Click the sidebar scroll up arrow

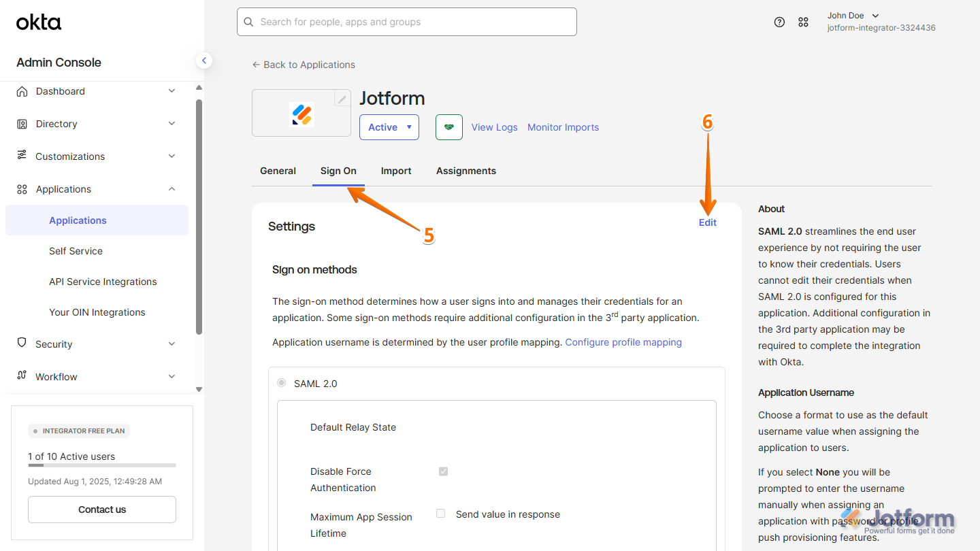click(199, 88)
